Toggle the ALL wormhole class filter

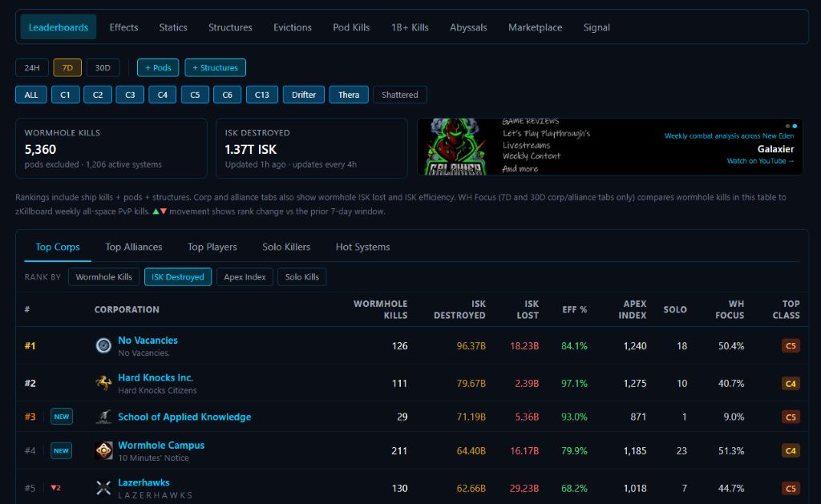click(31, 95)
